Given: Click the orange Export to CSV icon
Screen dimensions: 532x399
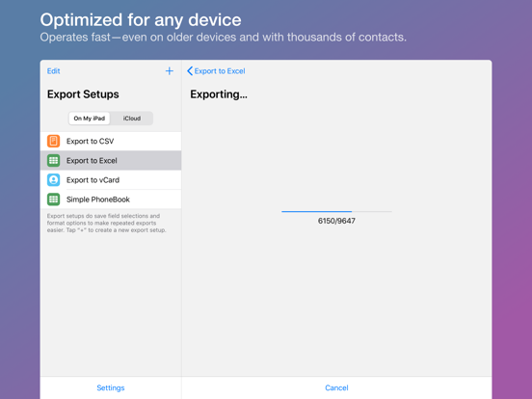Looking at the screenshot, I should [53, 141].
